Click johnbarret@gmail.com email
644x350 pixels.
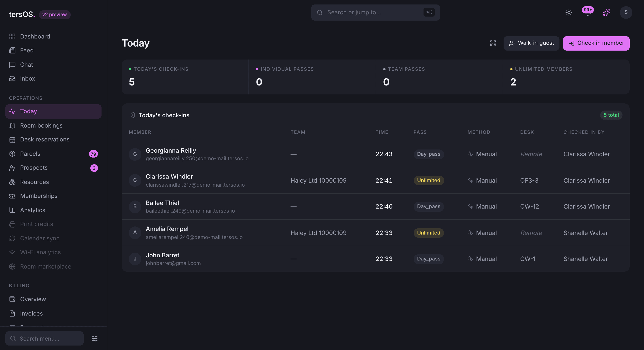[173, 263]
